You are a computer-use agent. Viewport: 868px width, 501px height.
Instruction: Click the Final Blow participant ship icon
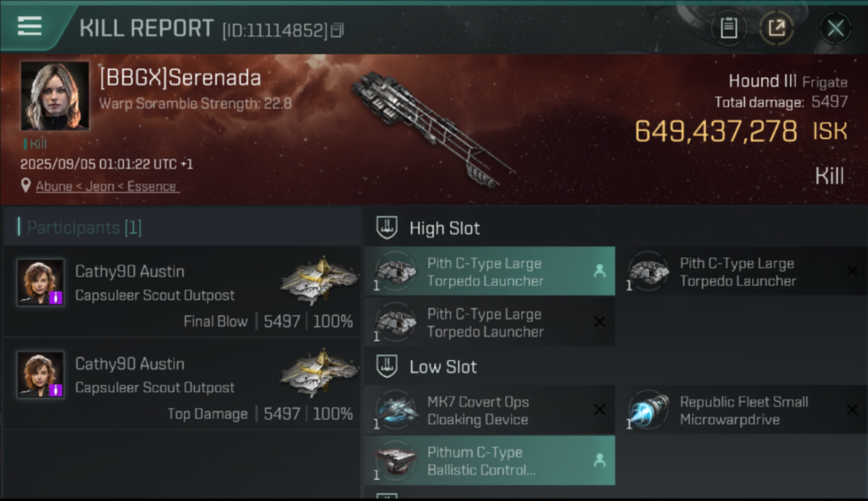[x=319, y=281]
